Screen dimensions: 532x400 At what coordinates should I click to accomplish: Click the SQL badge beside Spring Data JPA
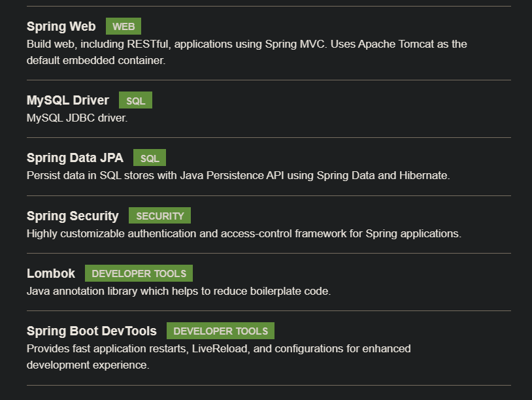coord(150,158)
